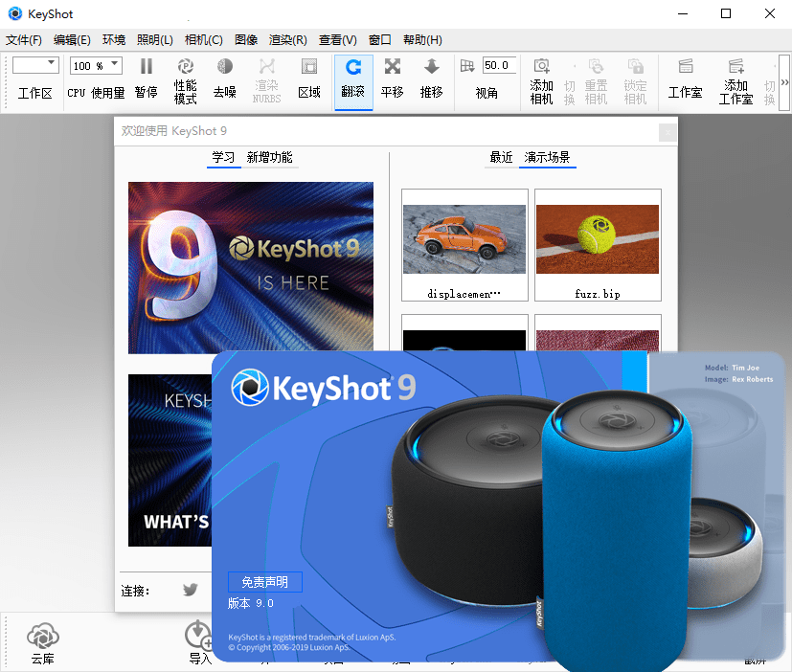The image size is (792, 672).
Task: Open the 工作室 studio panel
Action: [686, 79]
